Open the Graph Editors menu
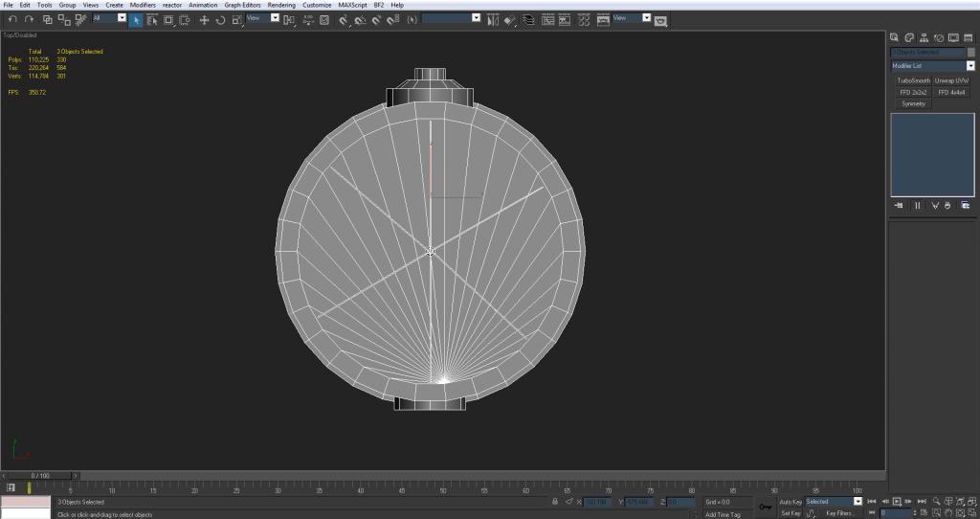Viewport: 980px width, 519px height. tap(242, 5)
